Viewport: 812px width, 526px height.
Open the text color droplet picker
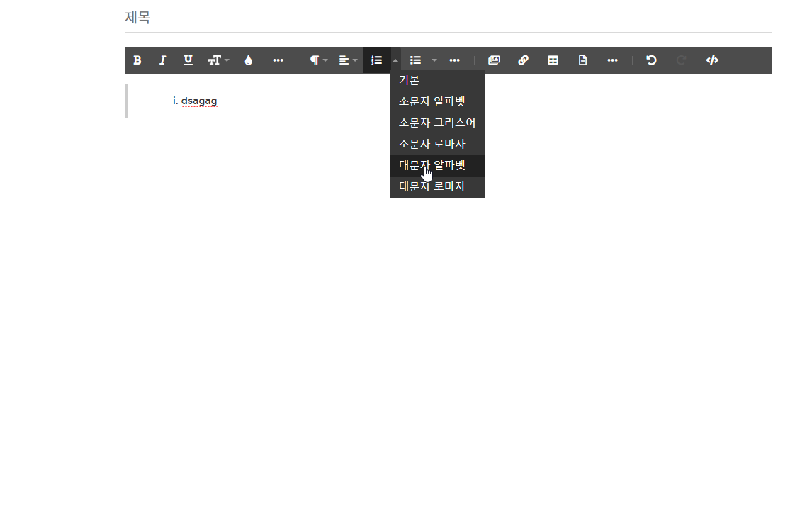(x=249, y=60)
